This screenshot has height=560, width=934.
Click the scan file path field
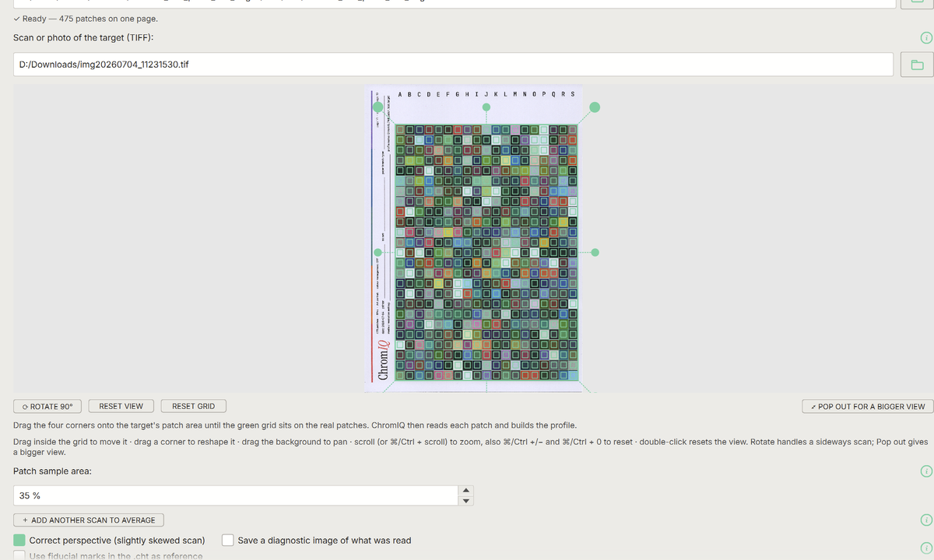pyautogui.click(x=453, y=65)
